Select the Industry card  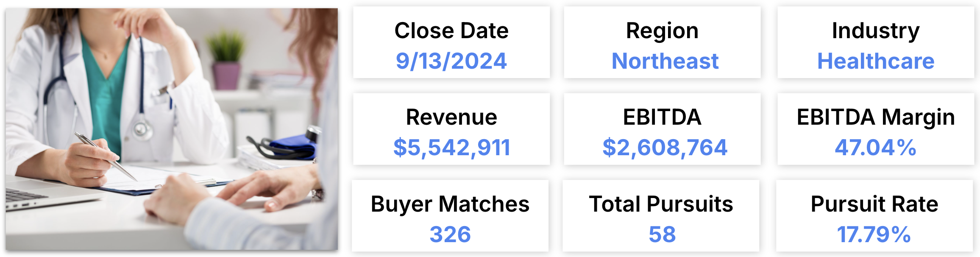[x=876, y=42]
